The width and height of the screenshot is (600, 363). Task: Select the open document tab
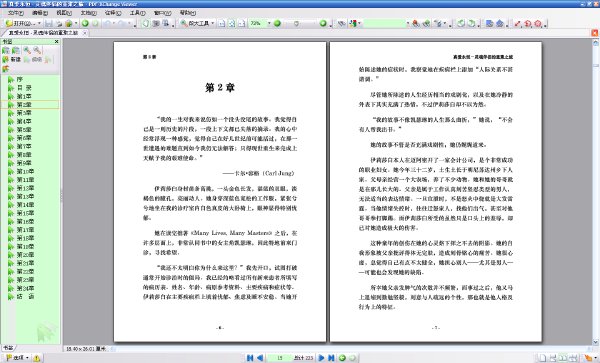click(x=43, y=33)
